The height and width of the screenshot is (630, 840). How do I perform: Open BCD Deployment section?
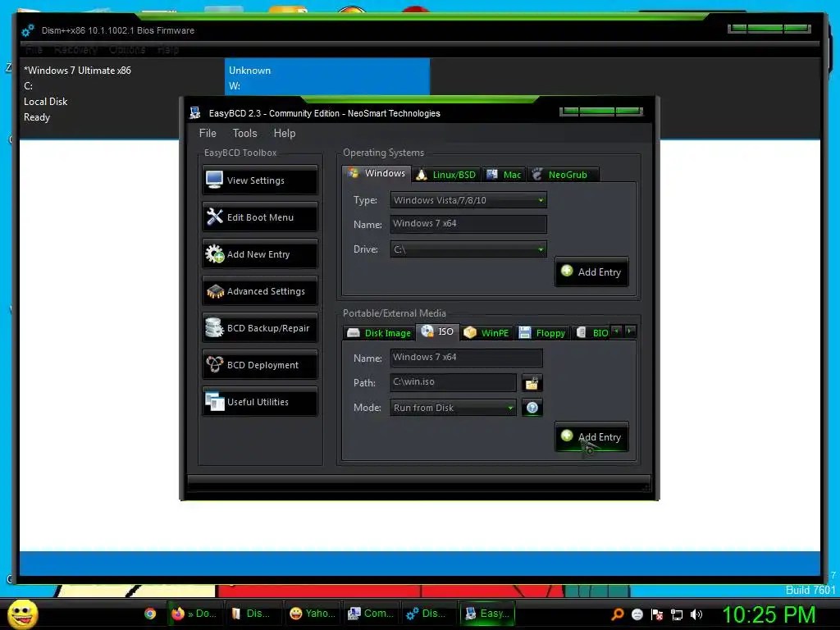pos(260,365)
